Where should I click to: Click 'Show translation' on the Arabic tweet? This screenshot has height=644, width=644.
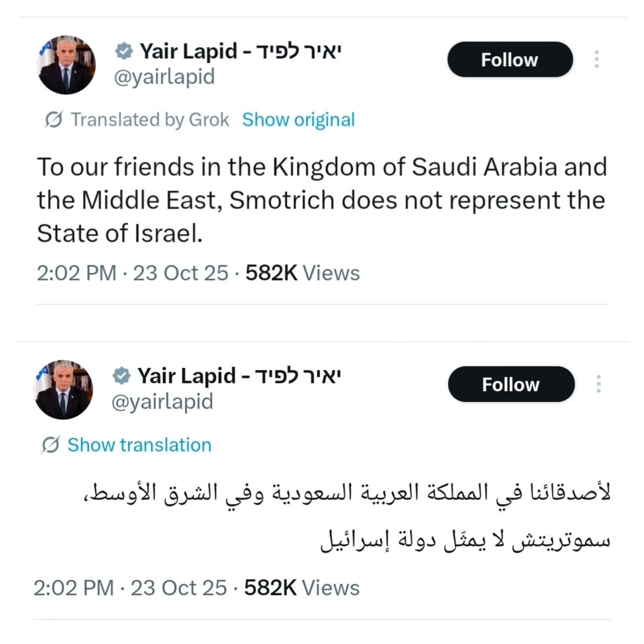pyautogui.click(x=140, y=445)
